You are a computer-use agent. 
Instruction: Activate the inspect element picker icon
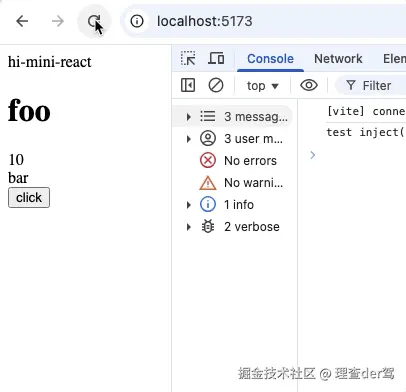coord(188,59)
